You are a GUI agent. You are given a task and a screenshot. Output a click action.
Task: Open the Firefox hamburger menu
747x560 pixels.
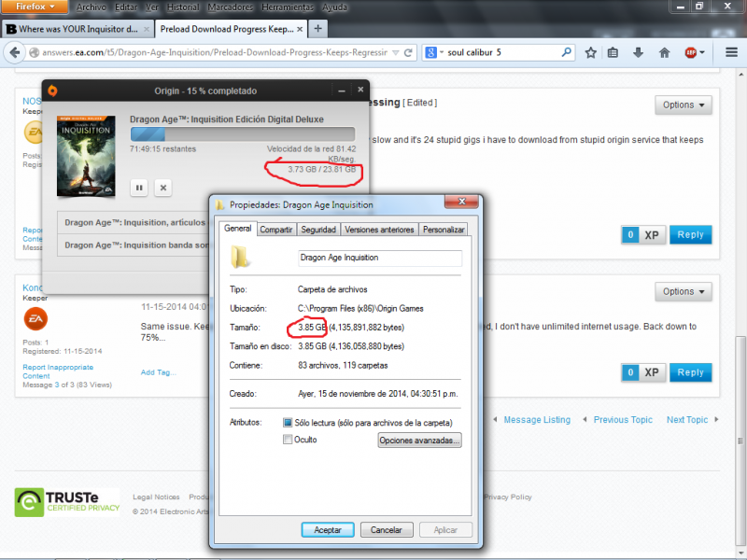click(731, 52)
